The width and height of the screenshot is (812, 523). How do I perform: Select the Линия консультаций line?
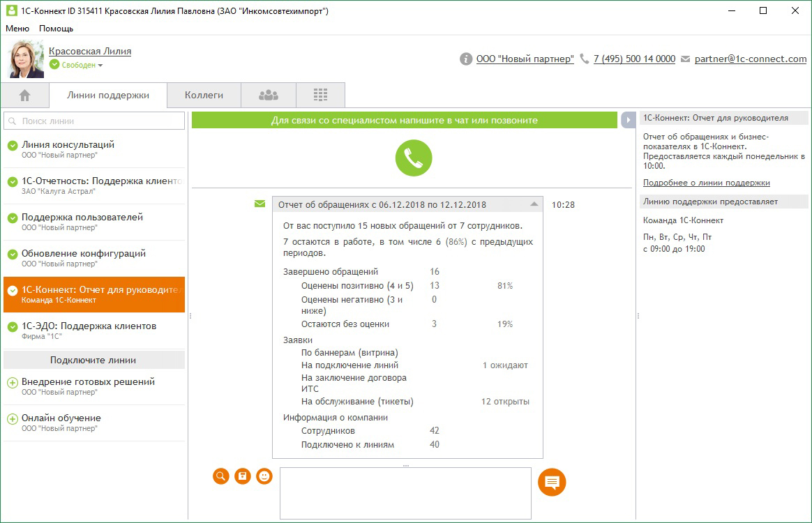[x=93, y=150]
